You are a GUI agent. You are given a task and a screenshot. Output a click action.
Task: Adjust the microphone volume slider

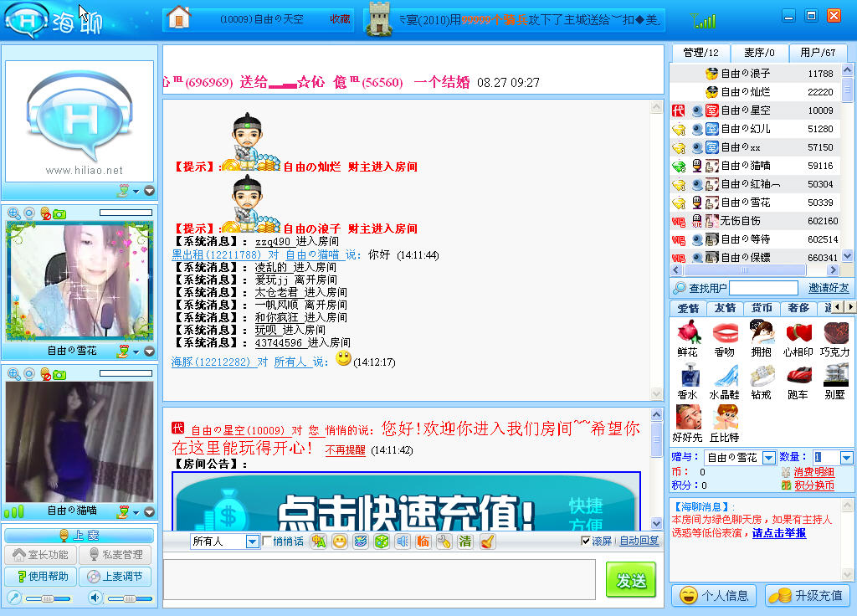pos(48,598)
